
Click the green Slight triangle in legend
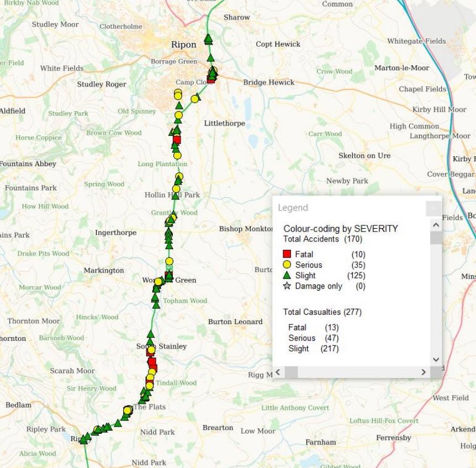pyautogui.click(x=287, y=275)
